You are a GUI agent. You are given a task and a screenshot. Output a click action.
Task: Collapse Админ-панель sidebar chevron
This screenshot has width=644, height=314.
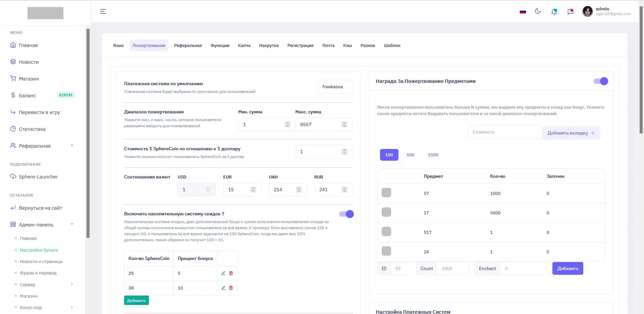click(x=72, y=224)
